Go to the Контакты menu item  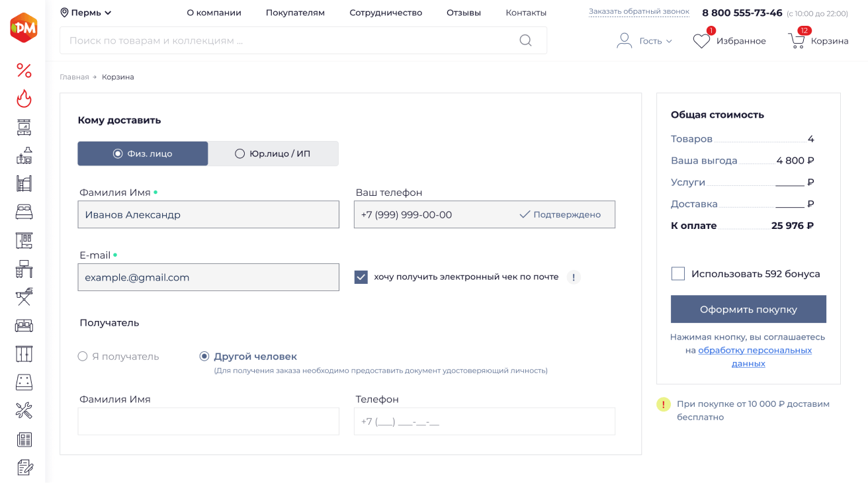point(526,13)
